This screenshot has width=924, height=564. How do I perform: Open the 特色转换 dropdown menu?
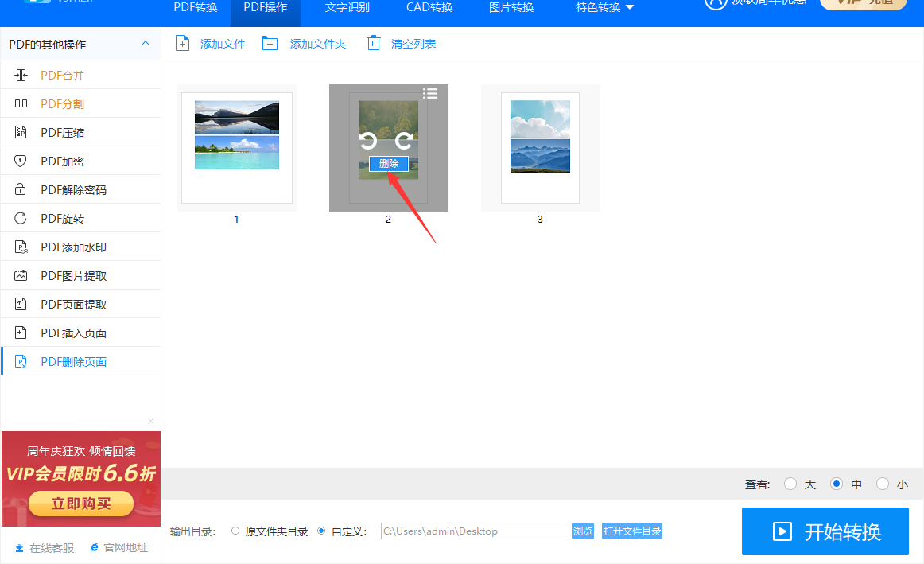coord(604,8)
